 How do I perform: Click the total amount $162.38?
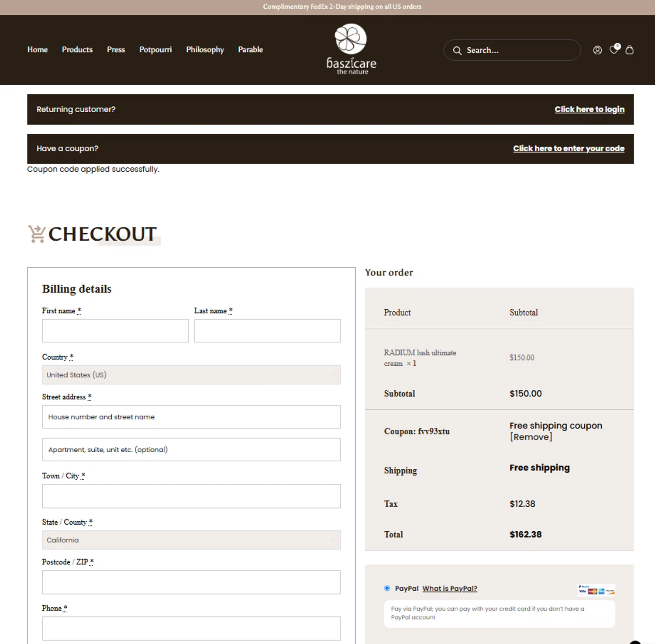coord(525,534)
